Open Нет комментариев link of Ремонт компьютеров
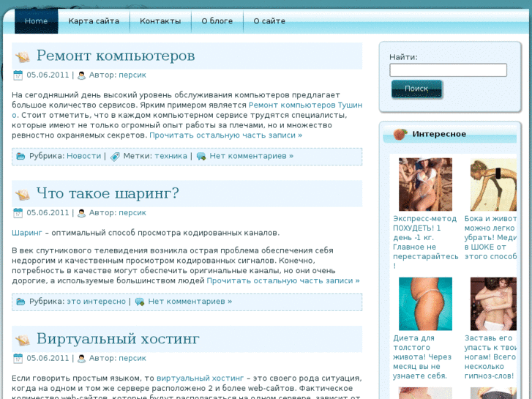The height and width of the screenshot is (399, 532). [252, 156]
